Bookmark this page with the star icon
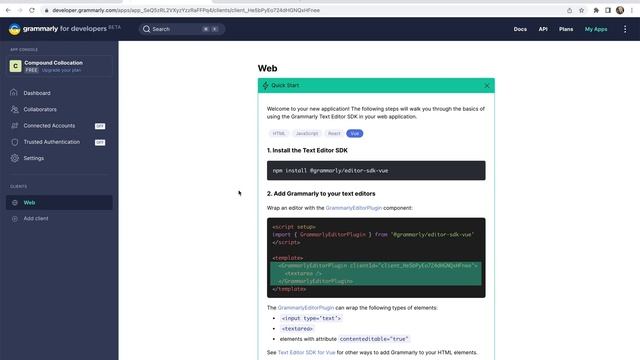640x360 pixels. point(582,10)
